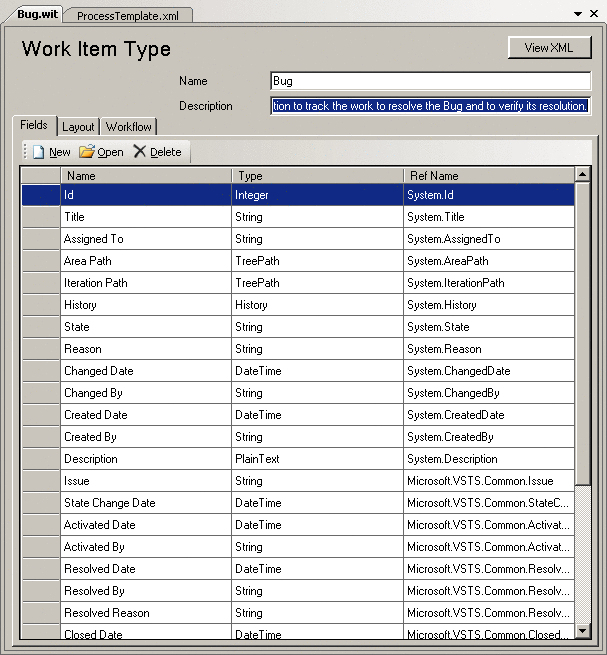This screenshot has height=655, width=607.
Task: Open the Layout tab
Action: coord(78,127)
